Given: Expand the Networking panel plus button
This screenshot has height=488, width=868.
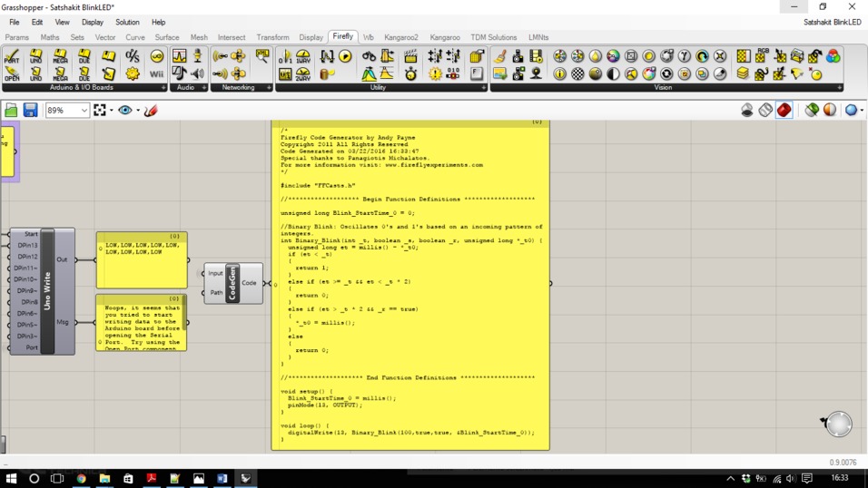Looking at the screenshot, I should [x=269, y=87].
